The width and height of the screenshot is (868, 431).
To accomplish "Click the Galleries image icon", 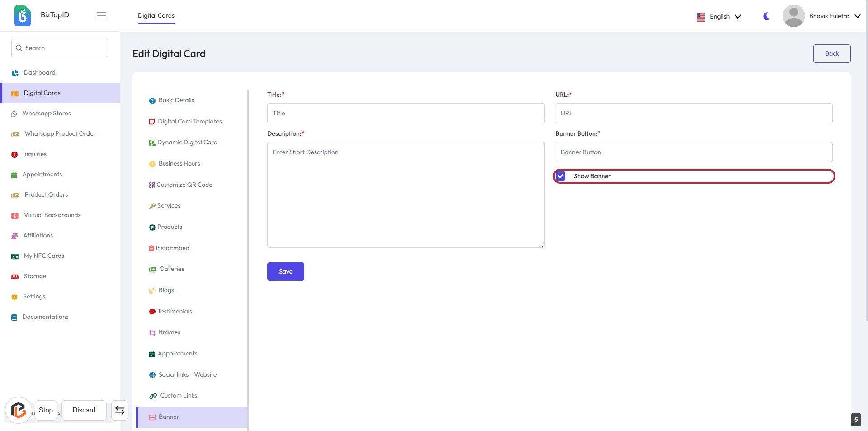I will click(153, 270).
